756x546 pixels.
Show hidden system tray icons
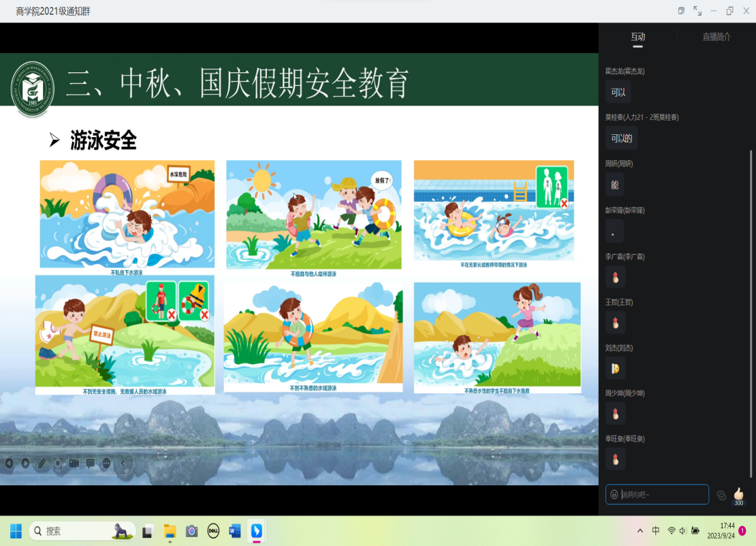[640, 531]
